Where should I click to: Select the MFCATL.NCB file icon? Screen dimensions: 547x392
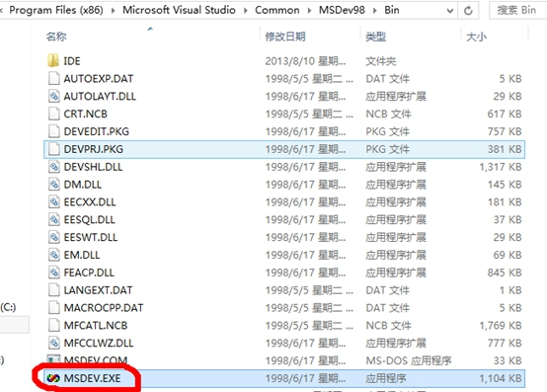point(53,326)
